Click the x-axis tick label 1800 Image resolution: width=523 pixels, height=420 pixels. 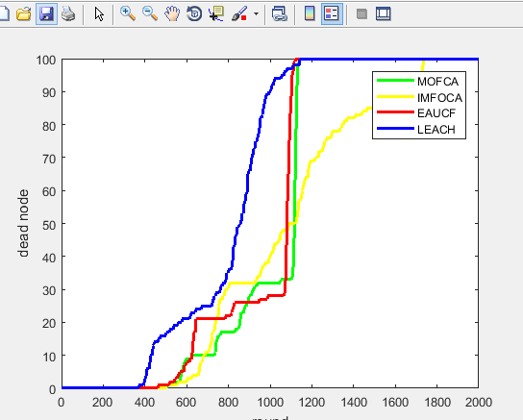[437, 403]
